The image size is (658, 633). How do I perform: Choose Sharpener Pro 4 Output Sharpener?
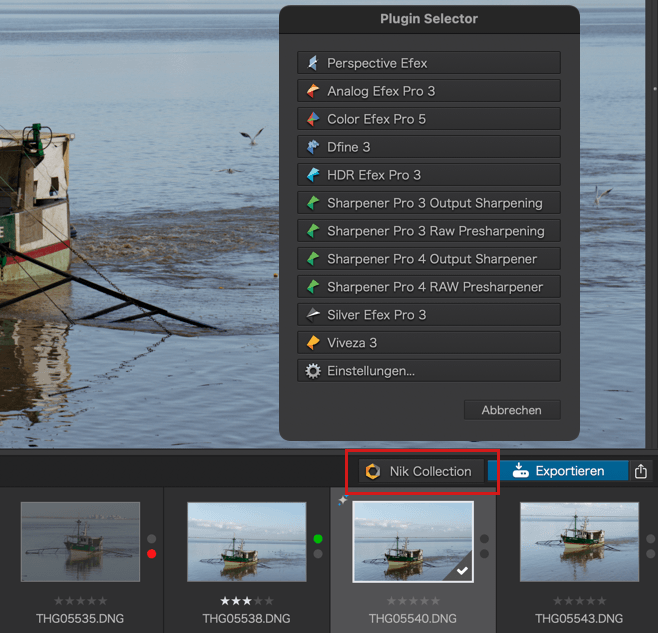428,259
